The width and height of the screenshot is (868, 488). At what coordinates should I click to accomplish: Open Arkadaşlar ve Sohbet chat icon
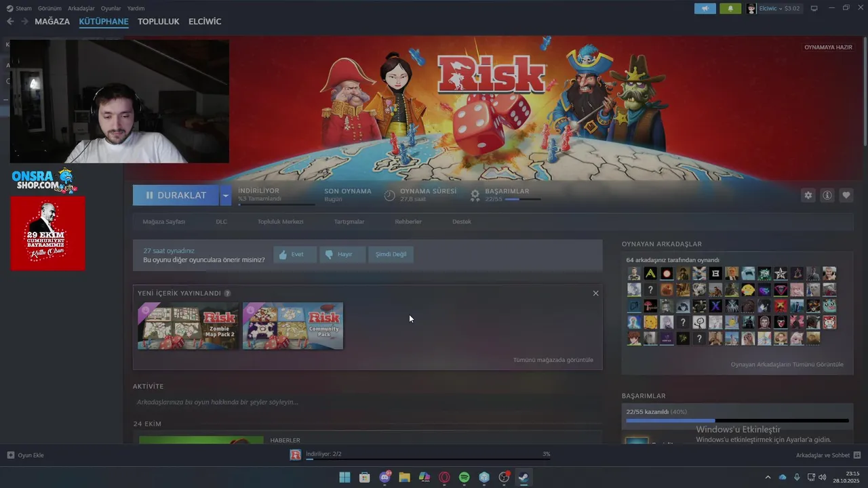(x=857, y=455)
